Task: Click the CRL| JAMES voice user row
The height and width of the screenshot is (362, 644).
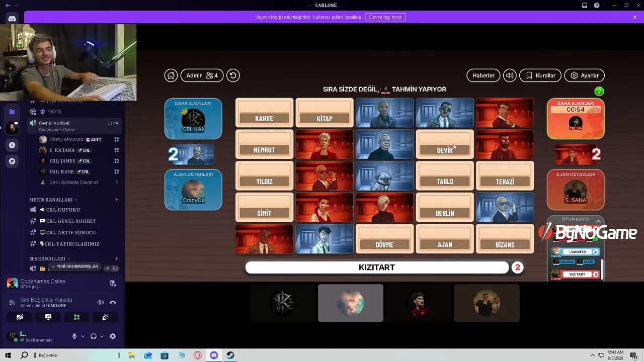Action: pos(79,161)
